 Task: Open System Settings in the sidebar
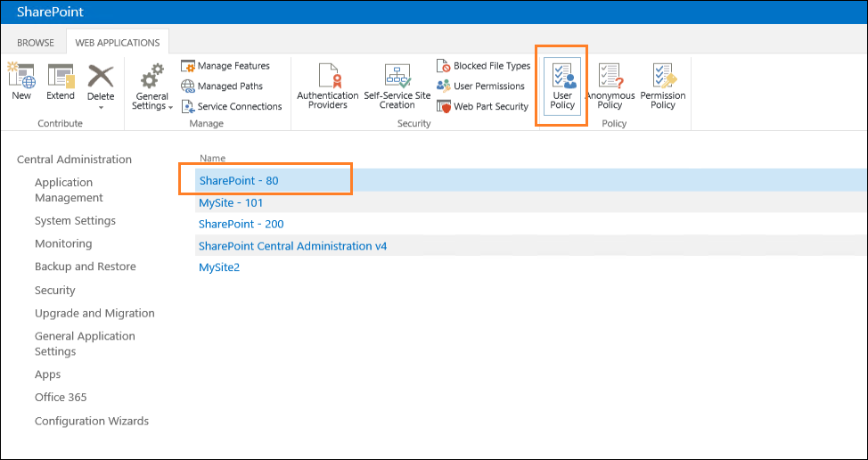pos(75,220)
